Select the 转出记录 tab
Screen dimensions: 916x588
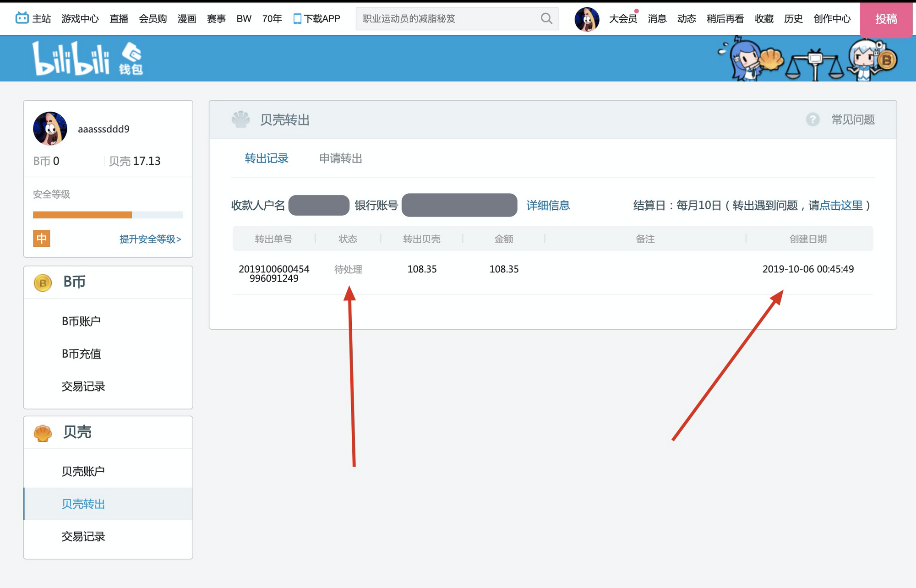pyautogui.click(x=267, y=158)
